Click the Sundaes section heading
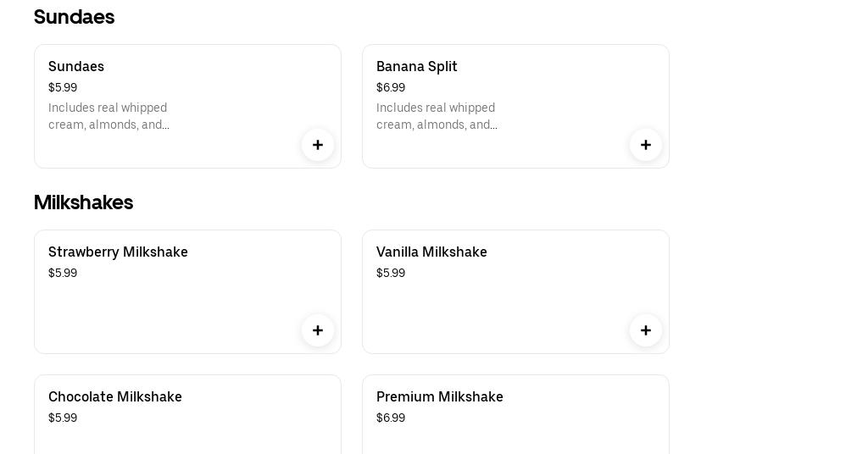 pyautogui.click(x=74, y=17)
